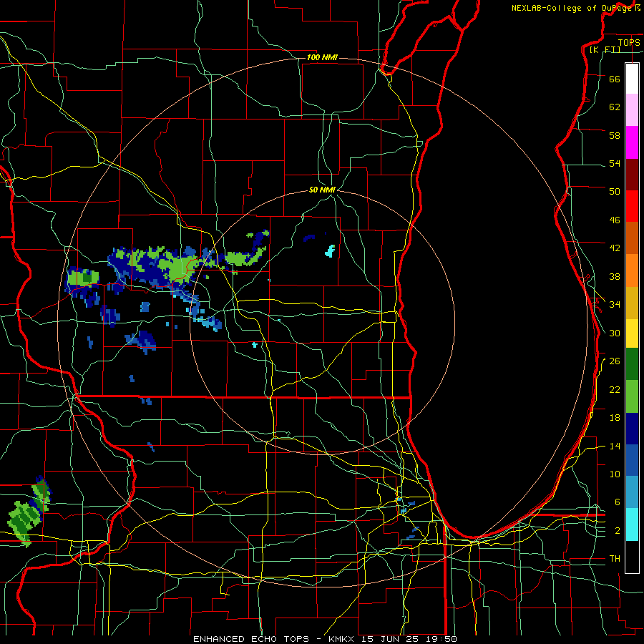Click the dark orange legend swatch
Image resolution: width=644 pixels, height=644 pixels.
(632, 238)
